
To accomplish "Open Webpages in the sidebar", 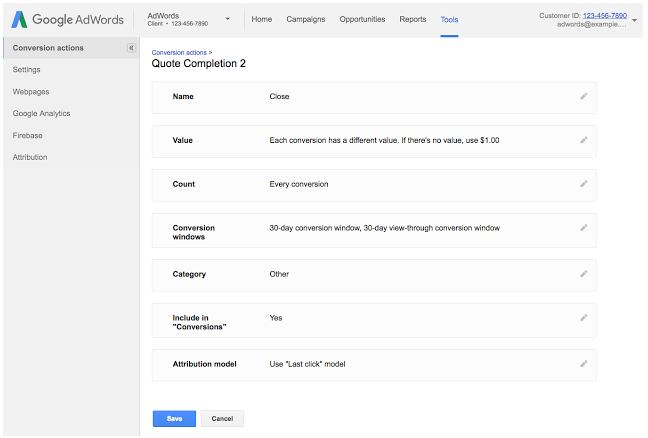I will pyautogui.click(x=31, y=92).
